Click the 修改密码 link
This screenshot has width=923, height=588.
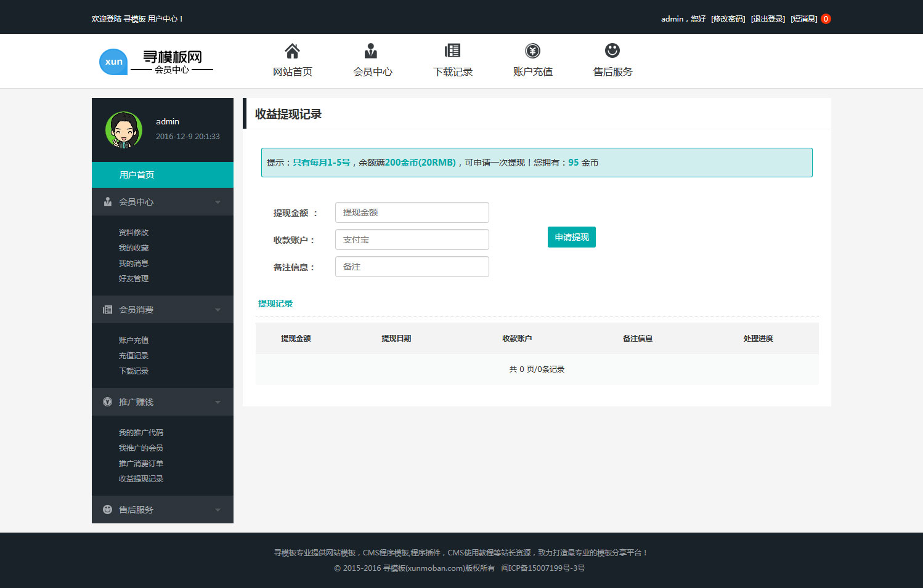pyautogui.click(x=728, y=19)
